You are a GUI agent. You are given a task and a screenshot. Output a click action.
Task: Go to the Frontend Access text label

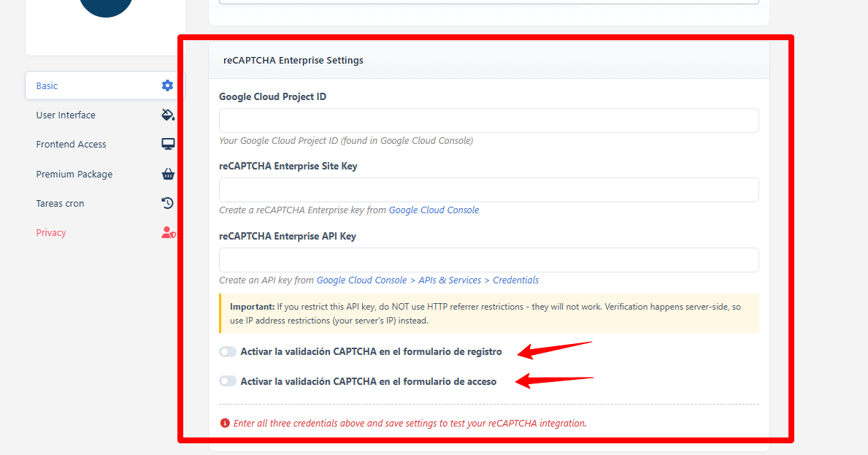pyautogui.click(x=71, y=144)
